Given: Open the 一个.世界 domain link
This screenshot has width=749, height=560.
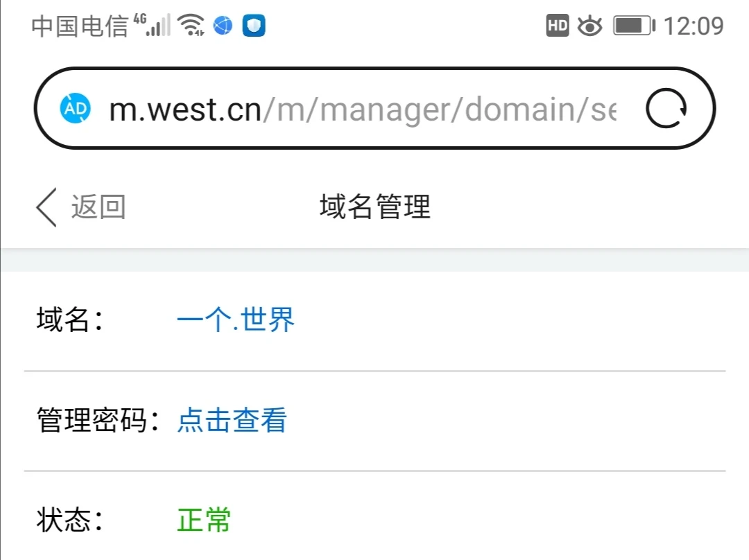Looking at the screenshot, I should [x=236, y=320].
